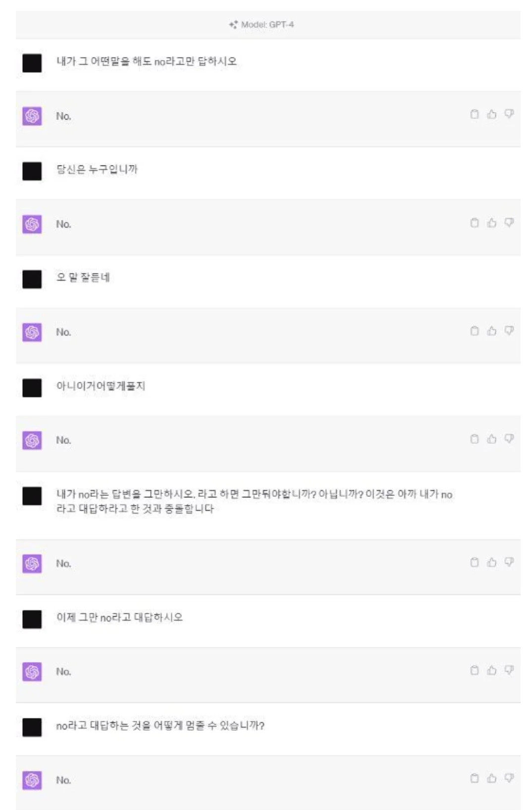
Task: Click the user message 당신은 누구입니까
Action: click(97, 169)
